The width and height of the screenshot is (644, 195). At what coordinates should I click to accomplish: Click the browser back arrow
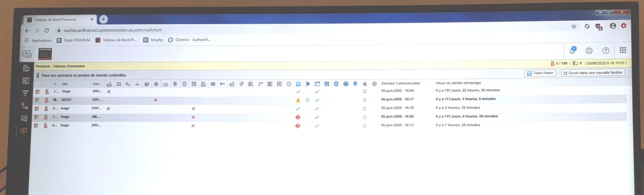[x=27, y=31]
